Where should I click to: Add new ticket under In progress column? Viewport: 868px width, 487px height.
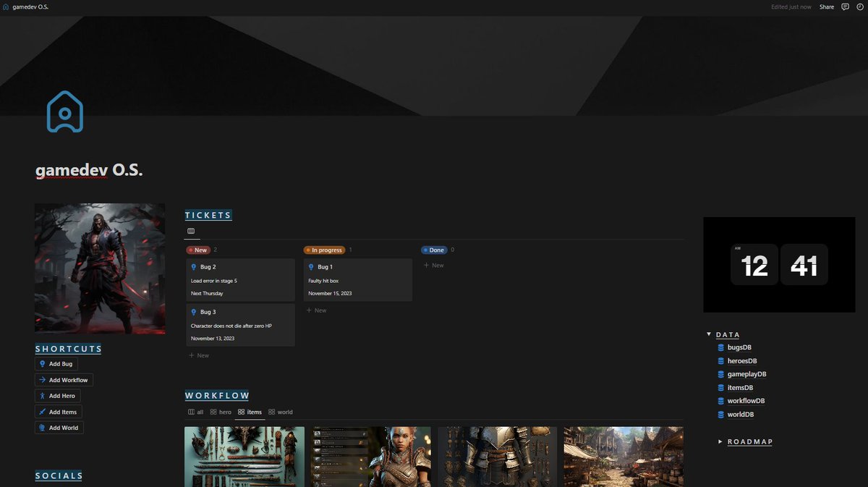316,310
